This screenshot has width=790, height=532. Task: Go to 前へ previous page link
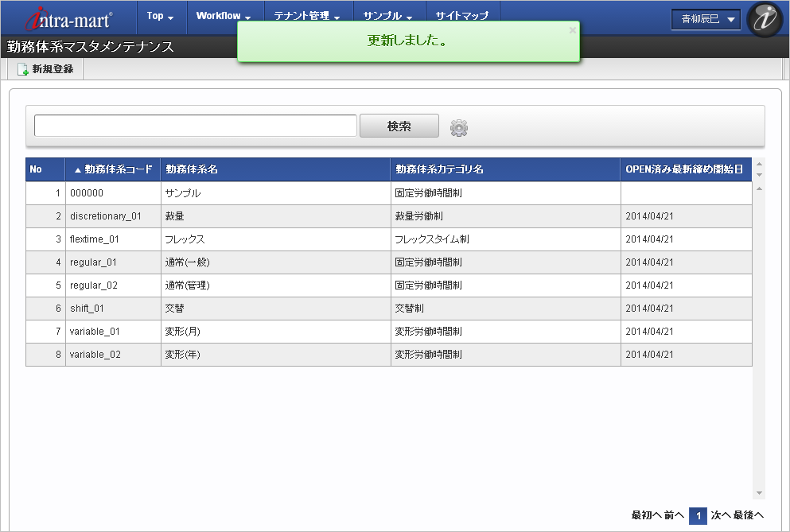674,515
